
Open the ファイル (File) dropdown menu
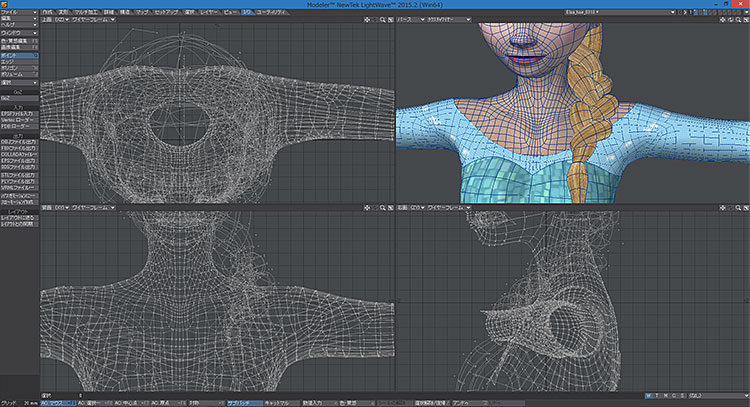click(19, 12)
